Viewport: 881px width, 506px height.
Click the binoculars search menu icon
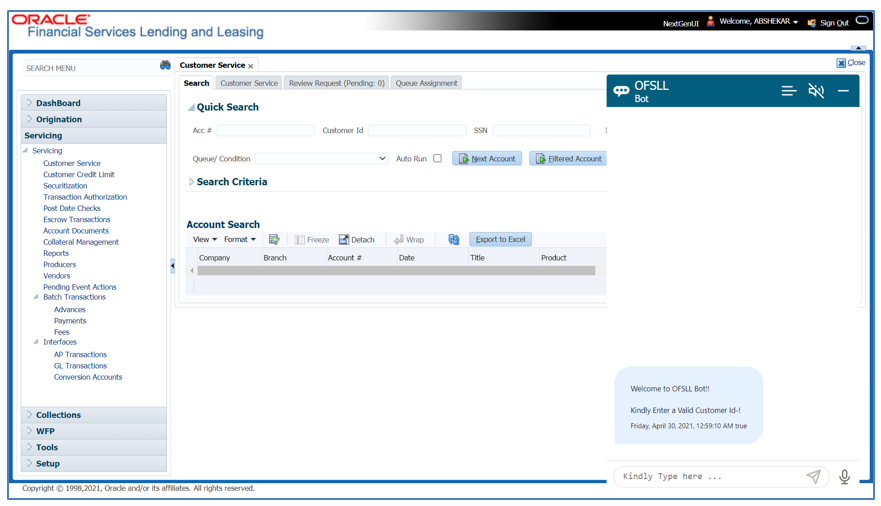tap(165, 66)
